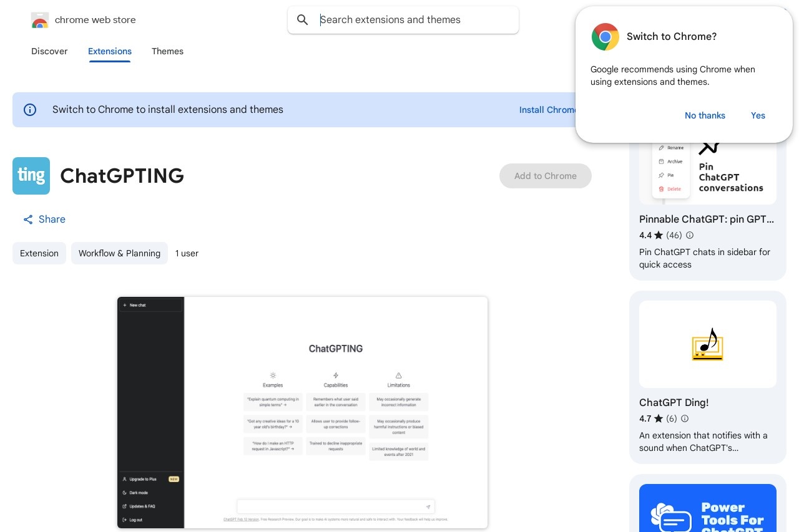Click the Add to Chrome button
Screen dimensions: 799x532
coord(546,176)
